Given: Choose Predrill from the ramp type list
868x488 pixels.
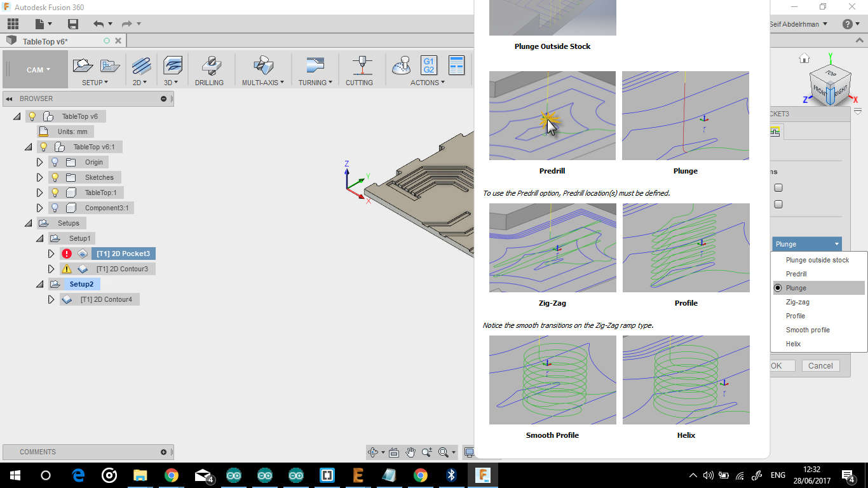Looking at the screenshot, I should (817, 274).
